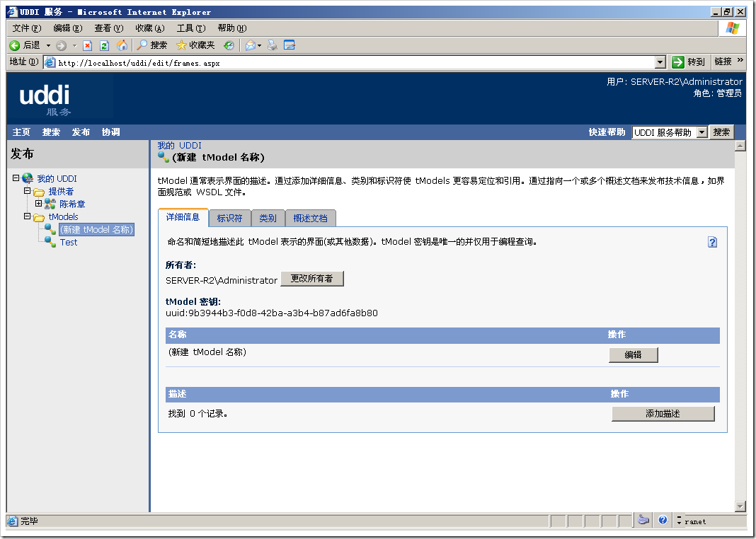
Task: Click the 添加描述 button
Action: click(663, 414)
